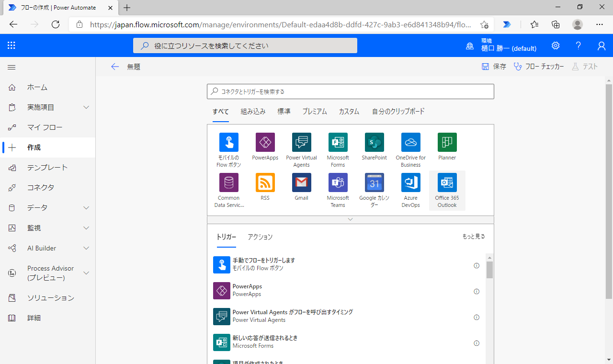Screen dimensions: 613x364
Task: Choose the PowerApps connector icon
Action: 265,142
